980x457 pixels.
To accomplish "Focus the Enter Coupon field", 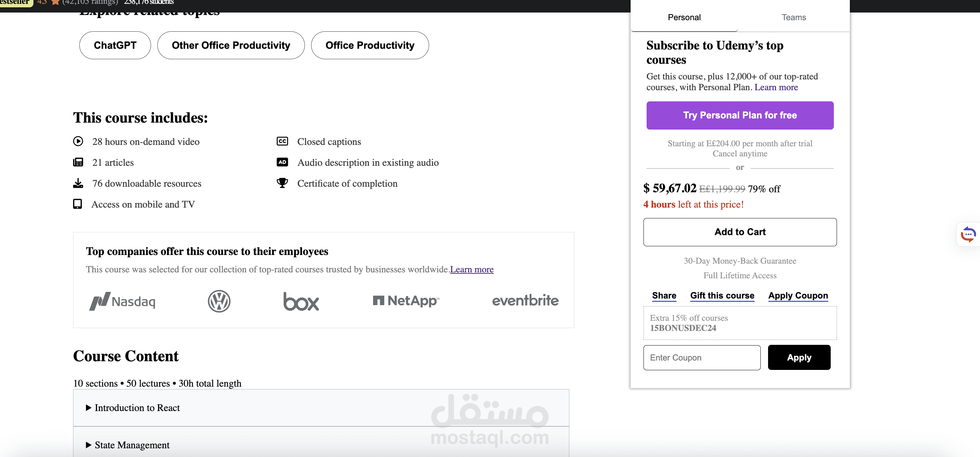I will click(702, 358).
